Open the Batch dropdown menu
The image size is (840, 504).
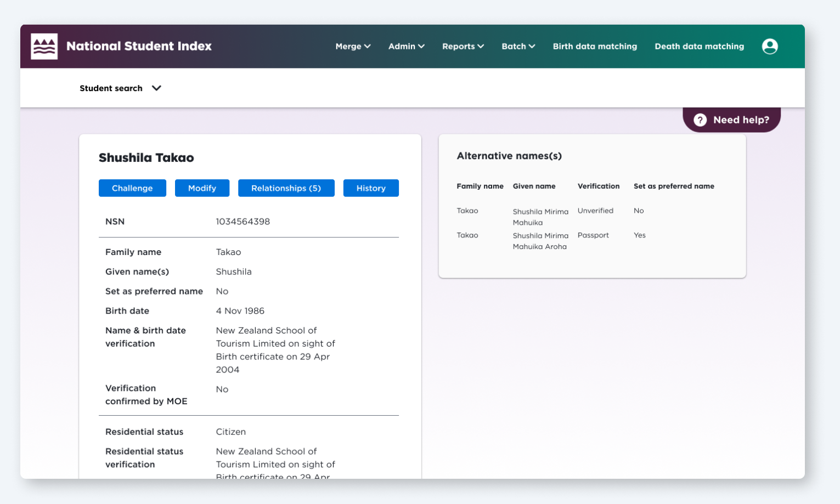tap(518, 47)
